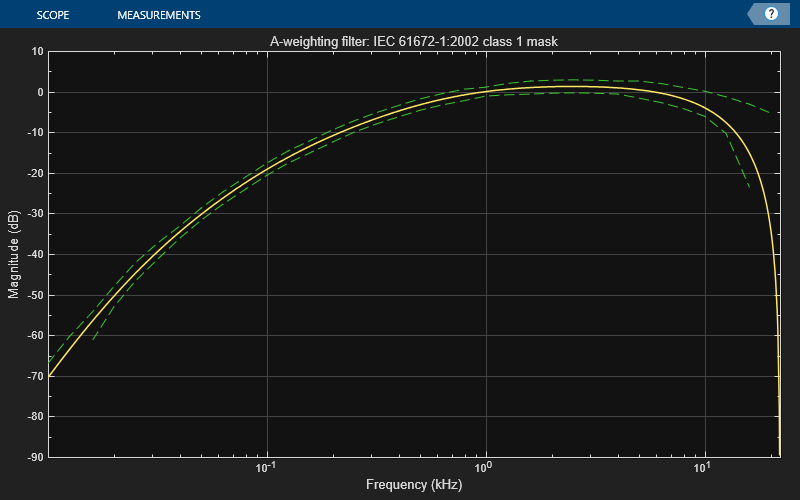Click the -70 y-axis tick label
This screenshot has width=800, height=500.
click(x=35, y=377)
